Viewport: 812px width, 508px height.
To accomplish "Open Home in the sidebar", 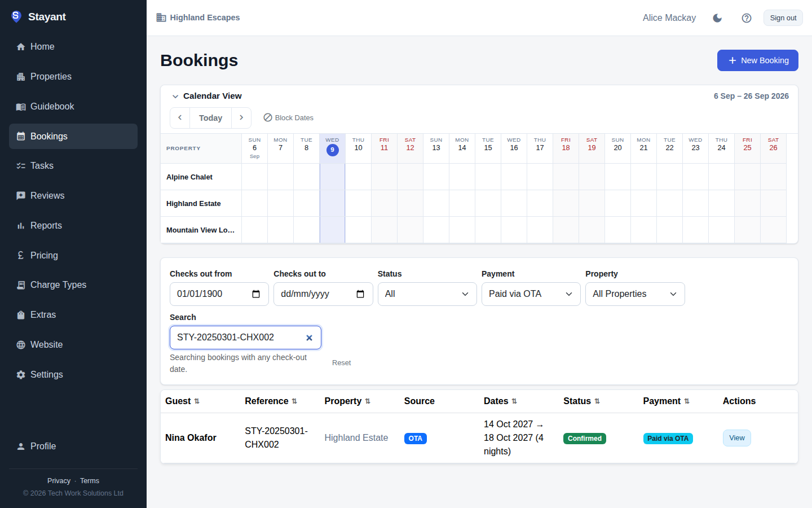I will point(73,47).
